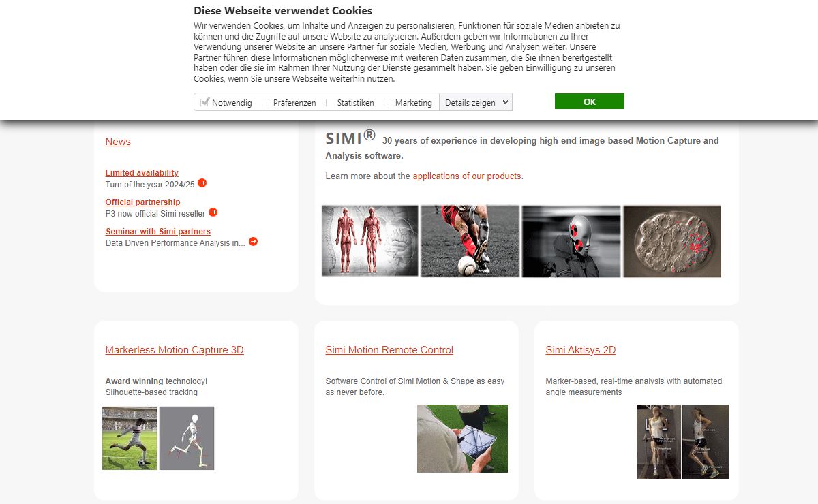Click the SIMI logo text

point(350,138)
